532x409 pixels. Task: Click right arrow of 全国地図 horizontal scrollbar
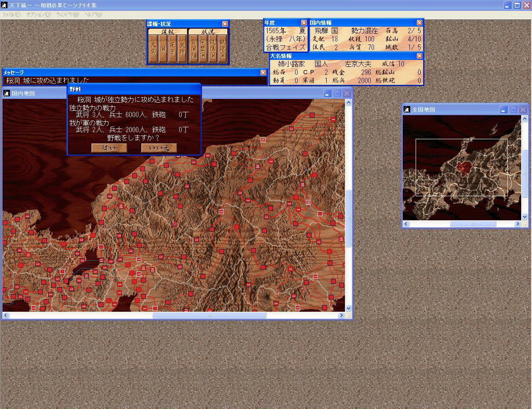(x=517, y=224)
